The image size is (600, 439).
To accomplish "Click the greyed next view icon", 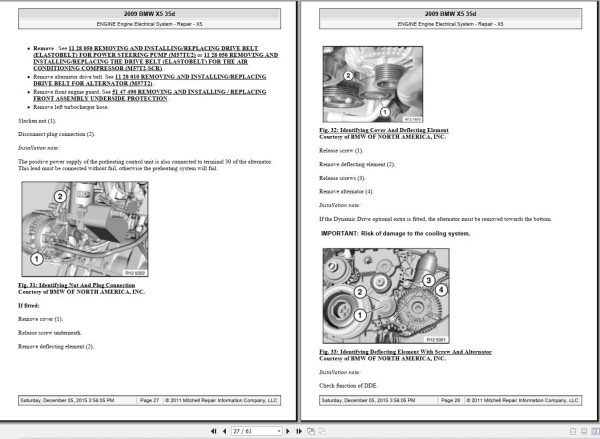I will (322, 431).
